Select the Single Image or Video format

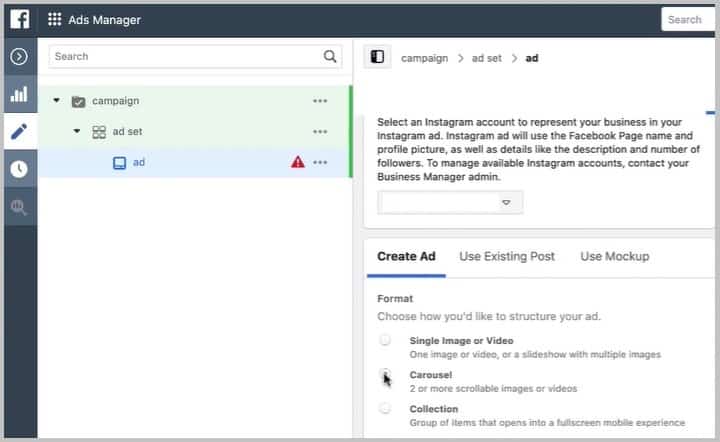[x=385, y=340]
